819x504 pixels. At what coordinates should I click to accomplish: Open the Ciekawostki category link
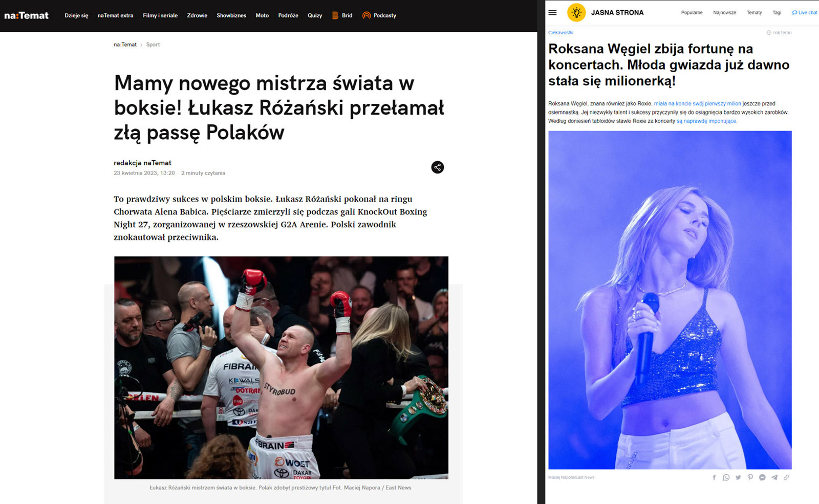(x=561, y=33)
